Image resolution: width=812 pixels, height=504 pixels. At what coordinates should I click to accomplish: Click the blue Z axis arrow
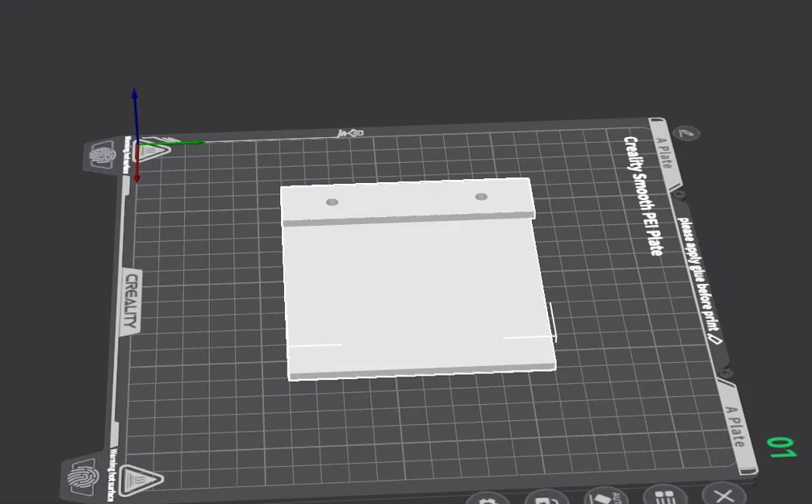click(x=135, y=115)
